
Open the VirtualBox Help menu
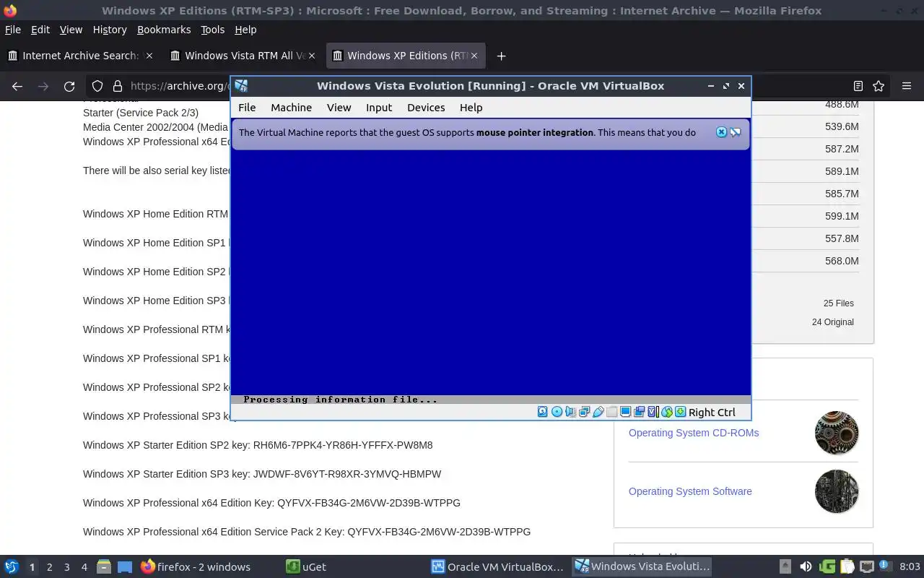click(x=471, y=107)
